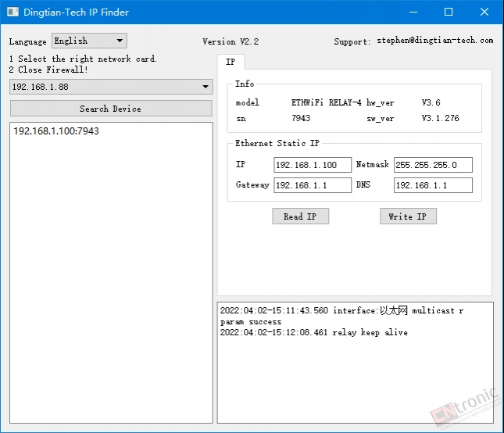Expand the network card dropdown 192.168.1.88

[111, 87]
